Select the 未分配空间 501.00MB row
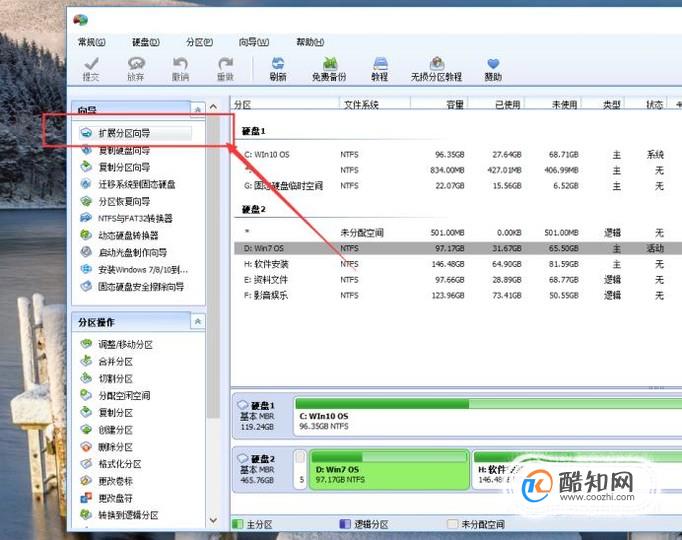Viewport: 682px width, 540px height. tap(457, 233)
